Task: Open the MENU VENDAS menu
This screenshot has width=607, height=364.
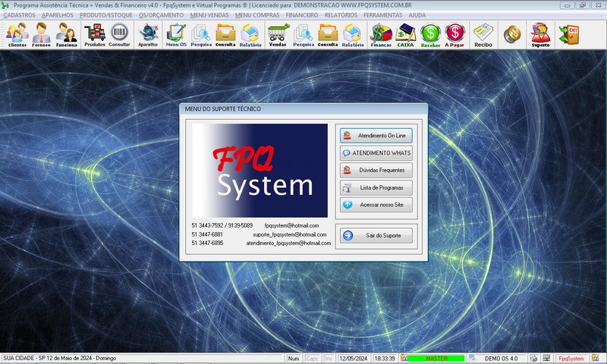Action: click(x=209, y=15)
